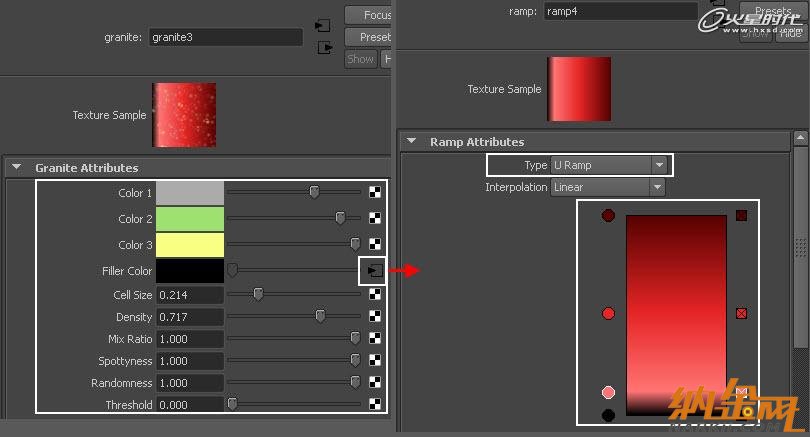
Task: Click the granite Texture Sample thumbnail
Action: coord(184,115)
